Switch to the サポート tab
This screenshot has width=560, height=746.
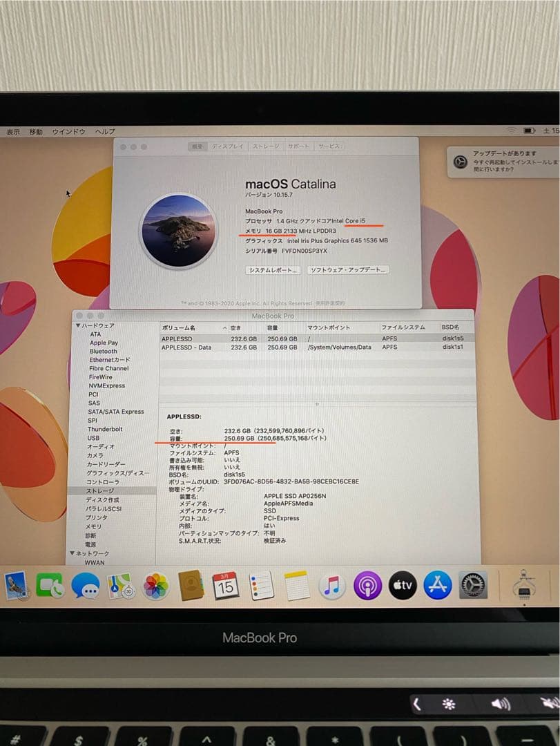299,146
